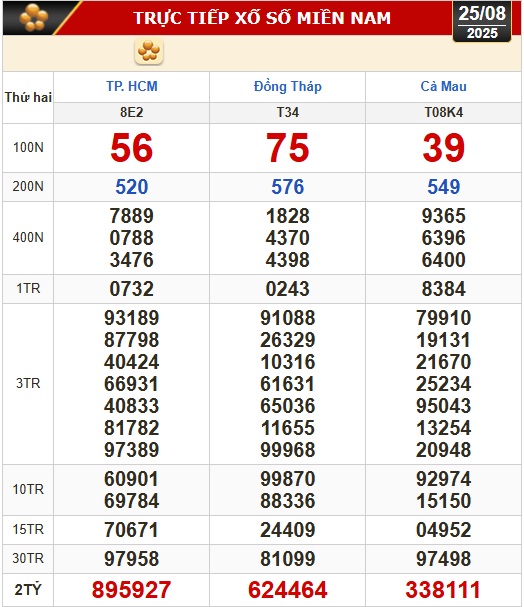Image resolution: width=524 pixels, height=607 pixels.
Task: Select number 8384 in 1TR row
Action: [444, 289]
